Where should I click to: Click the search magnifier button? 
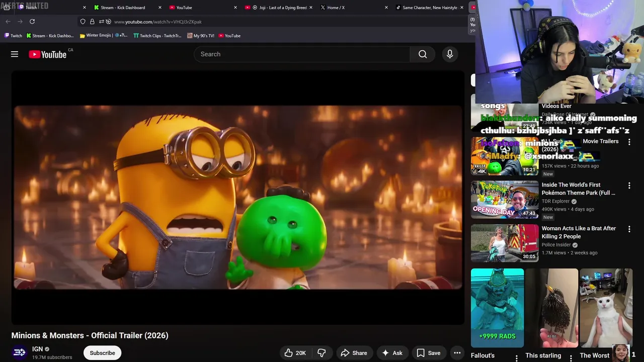point(423,54)
